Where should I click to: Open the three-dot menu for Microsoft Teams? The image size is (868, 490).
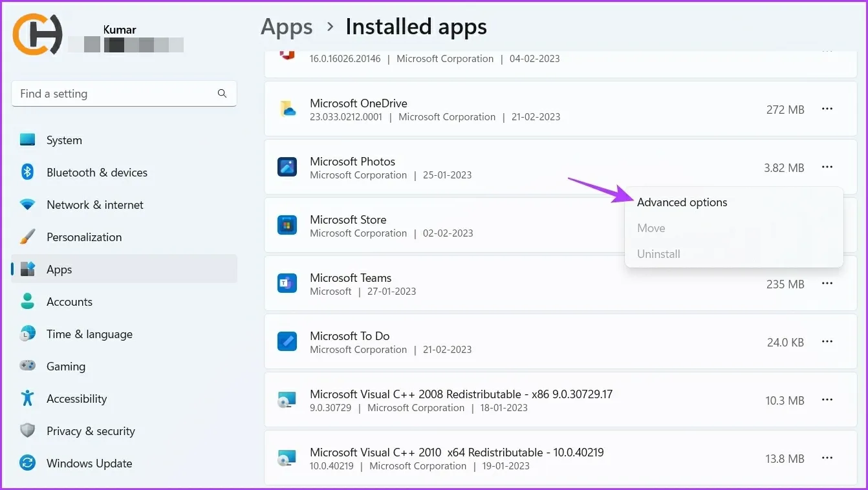[827, 284]
